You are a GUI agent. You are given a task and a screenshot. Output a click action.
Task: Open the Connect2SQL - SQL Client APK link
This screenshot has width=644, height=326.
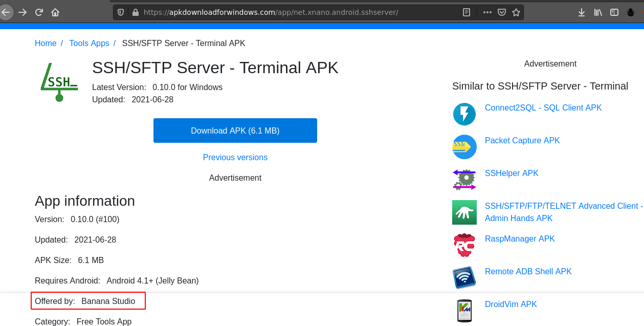coord(543,108)
